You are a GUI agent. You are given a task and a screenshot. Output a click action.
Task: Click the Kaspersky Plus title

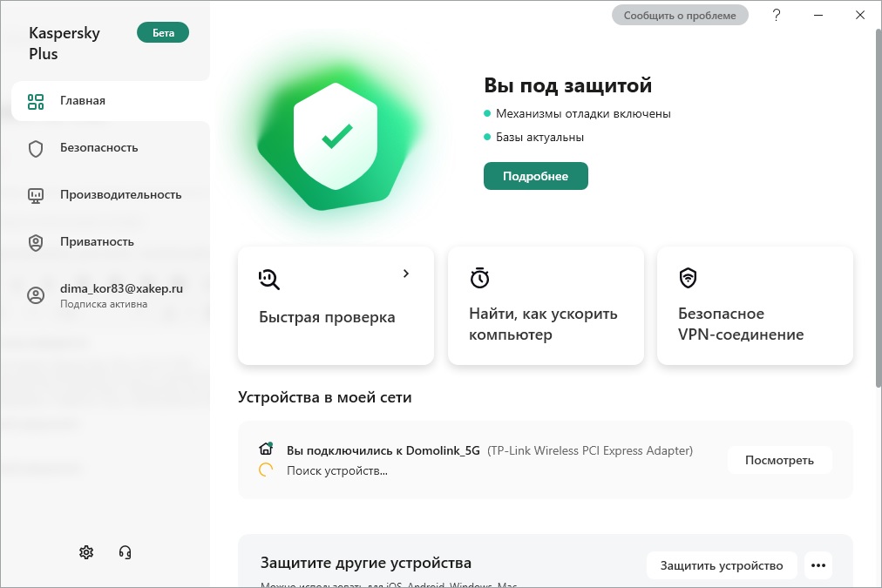[x=64, y=44]
